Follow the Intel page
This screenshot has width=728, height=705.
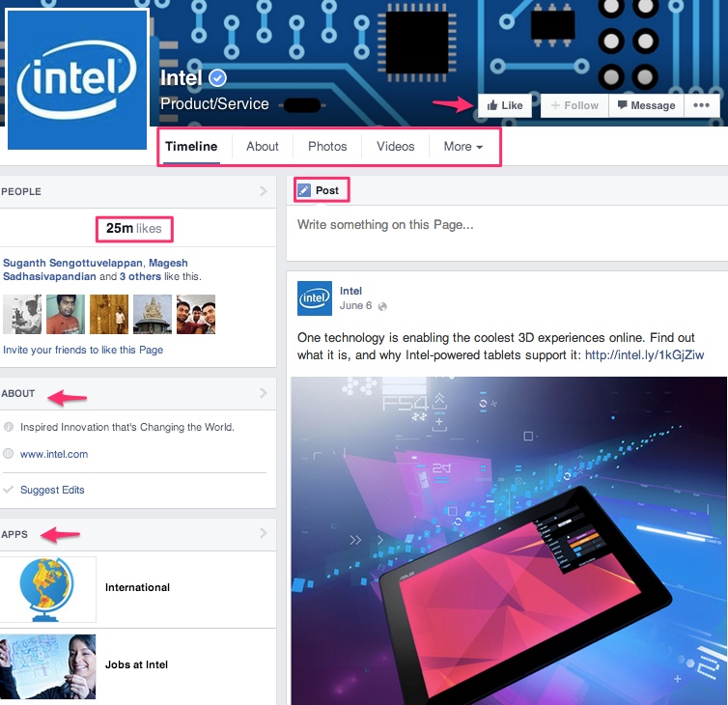point(574,105)
